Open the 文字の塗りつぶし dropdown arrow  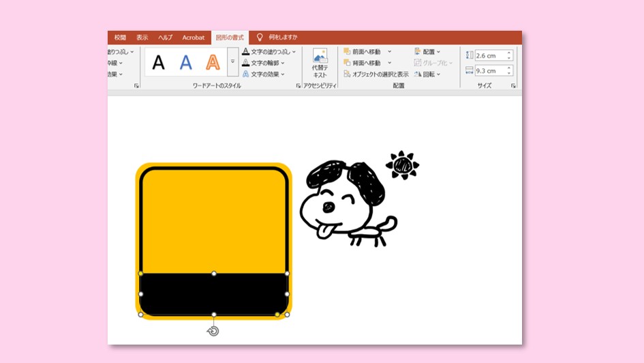294,52
